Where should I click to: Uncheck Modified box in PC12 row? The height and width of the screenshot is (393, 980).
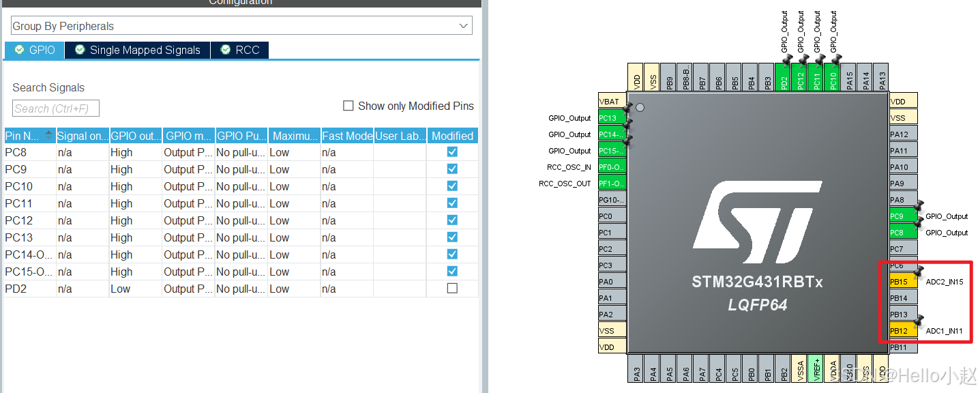452,220
